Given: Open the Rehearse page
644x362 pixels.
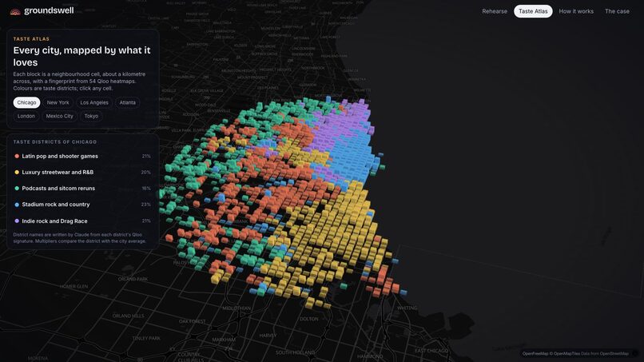Looking at the screenshot, I should (495, 11).
